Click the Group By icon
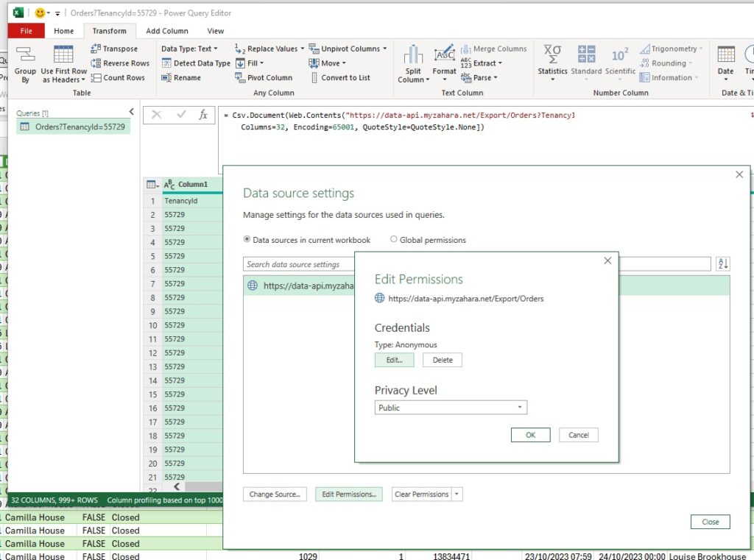Image resolution: width=754 pixels, height=560 pixels. click(x=26, y=54)
